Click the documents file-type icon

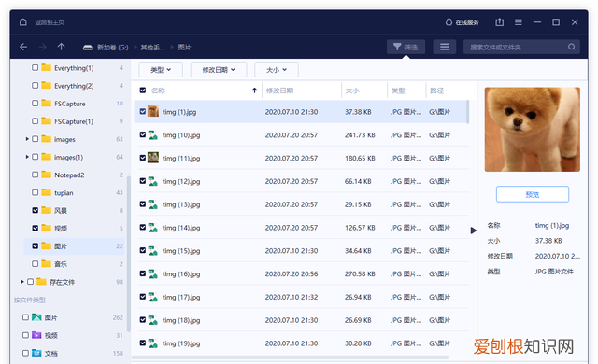pos(36,353)
